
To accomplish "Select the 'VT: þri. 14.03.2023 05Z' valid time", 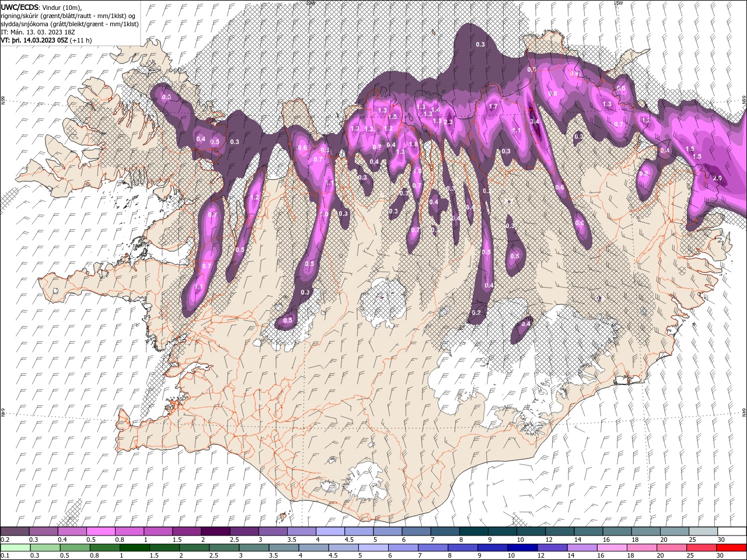I will tap(34, 40).
